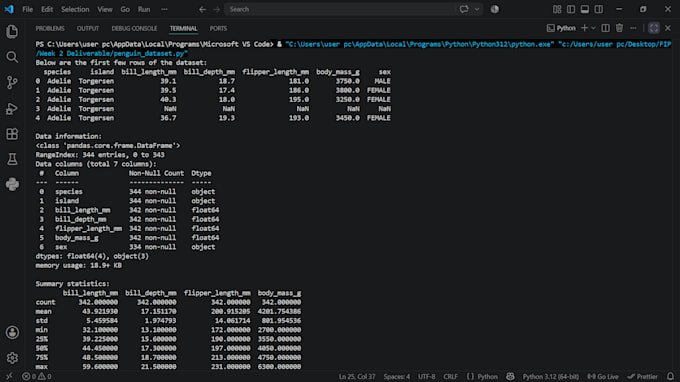Open terminal panel more actions ellipsis

(633, 28)
